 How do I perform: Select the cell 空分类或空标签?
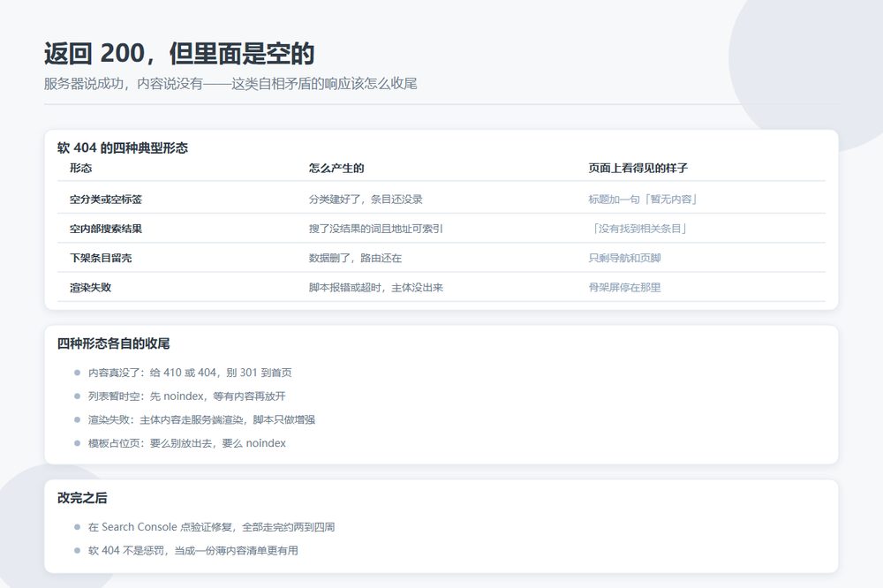click(x=106, y=199)
